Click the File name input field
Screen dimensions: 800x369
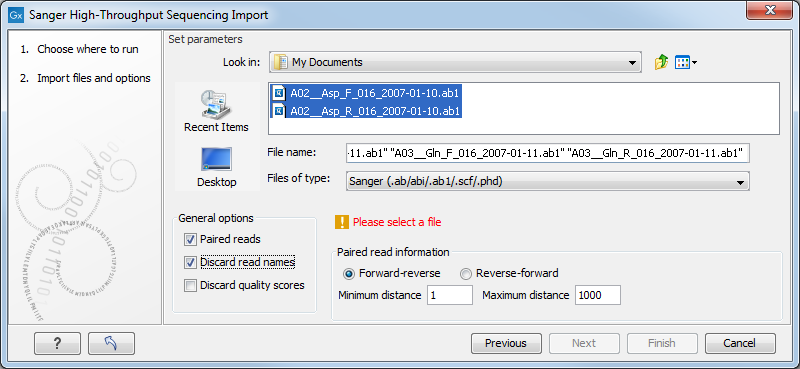coord(547,153)
